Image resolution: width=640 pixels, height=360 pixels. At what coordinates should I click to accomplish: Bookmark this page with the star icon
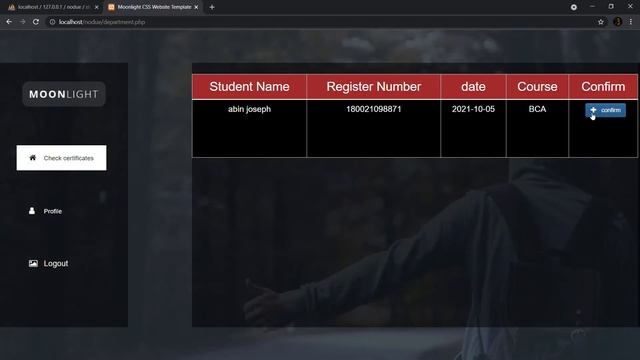[x=601, y=22]
